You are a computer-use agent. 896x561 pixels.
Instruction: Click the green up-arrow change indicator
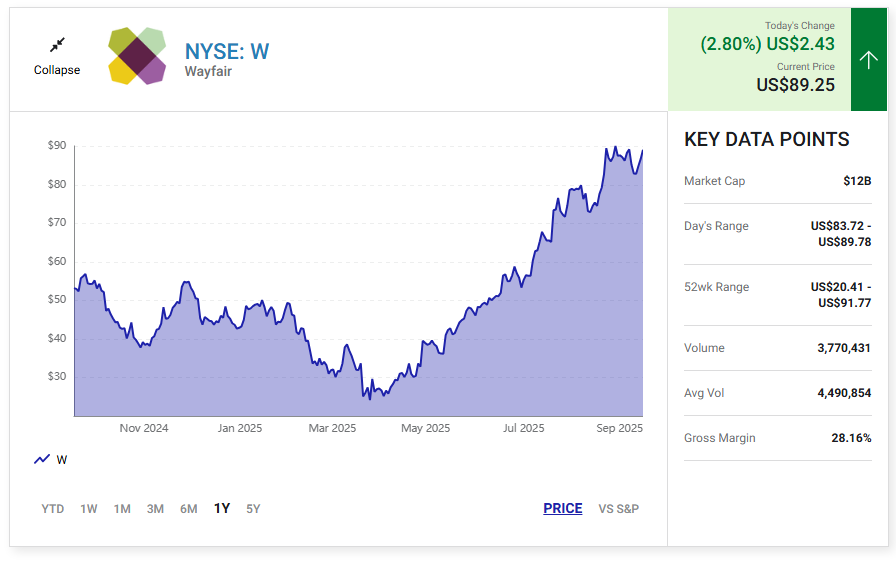(x=869, y=59)
